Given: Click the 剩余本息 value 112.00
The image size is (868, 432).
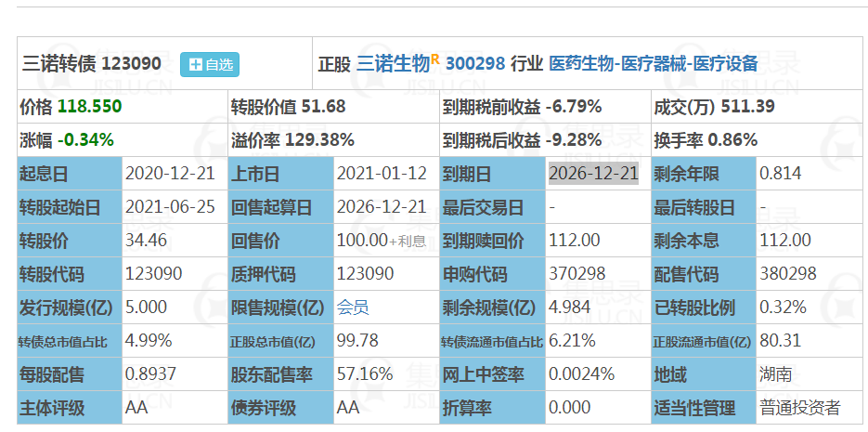Looking at the screenshot, I should point(785,241).
